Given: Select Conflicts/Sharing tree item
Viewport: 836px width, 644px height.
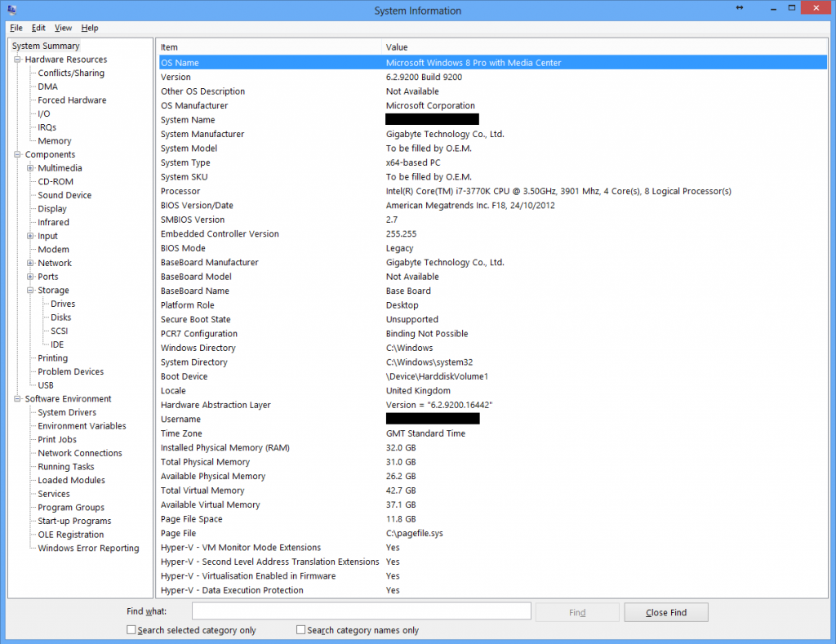Looking at the screenshot, I should pos(71,73).
